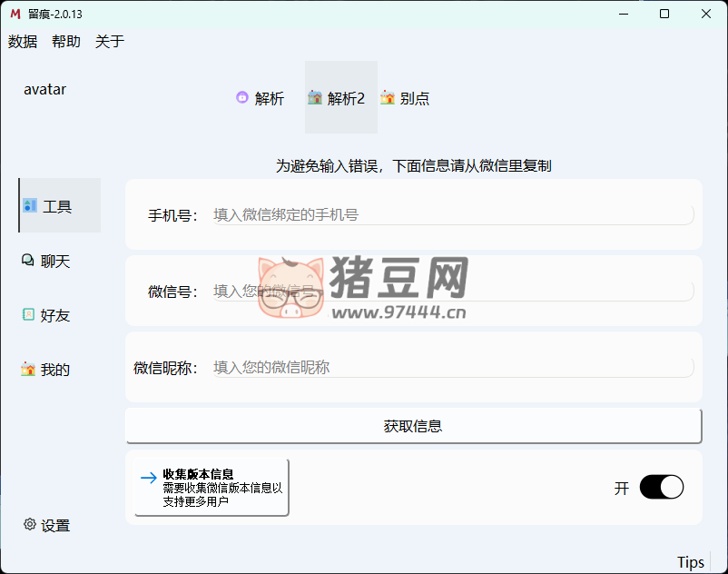Open 设置 via the gear icon
Screen dimensions: 728x574
pos(30,524)
